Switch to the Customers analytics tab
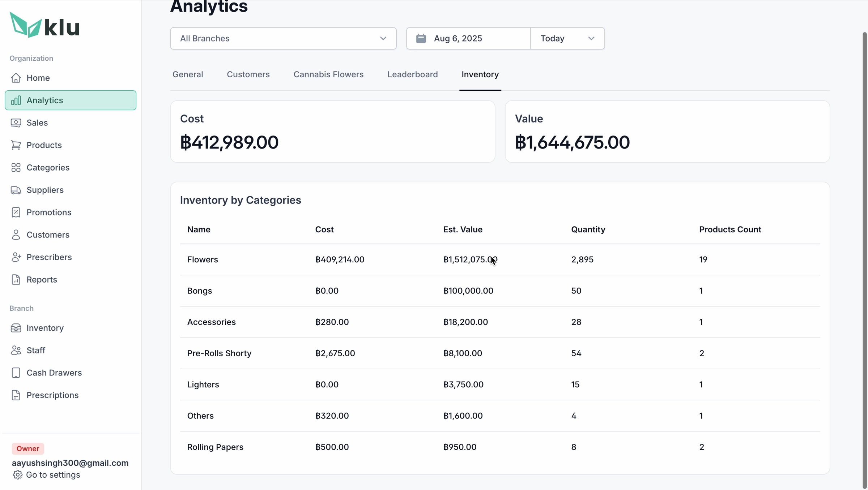Viewport: 868px width, 490px height. coord(248,74)
